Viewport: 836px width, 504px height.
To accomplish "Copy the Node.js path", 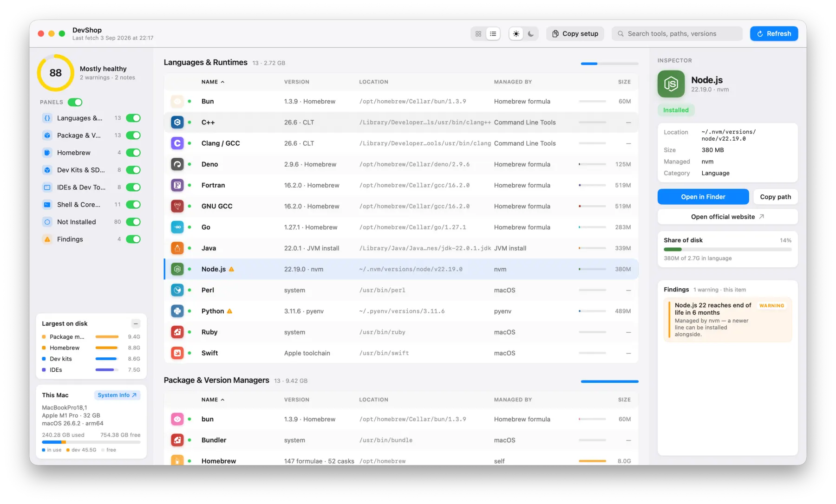I will pos(775,197).
